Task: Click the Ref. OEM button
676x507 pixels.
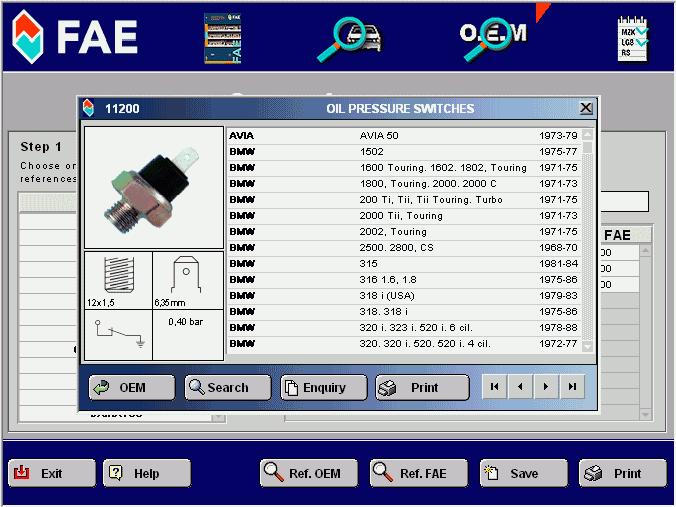Action: pyautogui.click(x=309, y=473)
